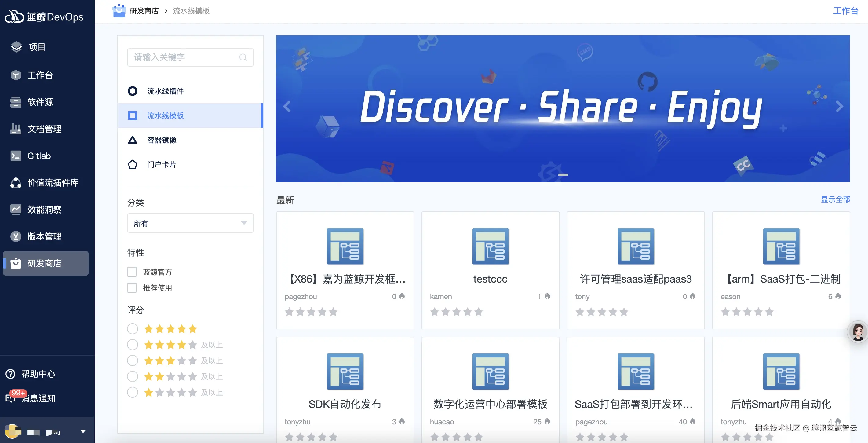Image resolution: width=868 pixels, height=443 pixels.
Task: Advance the banner carousel with right arrow
Action: (839, 106)
